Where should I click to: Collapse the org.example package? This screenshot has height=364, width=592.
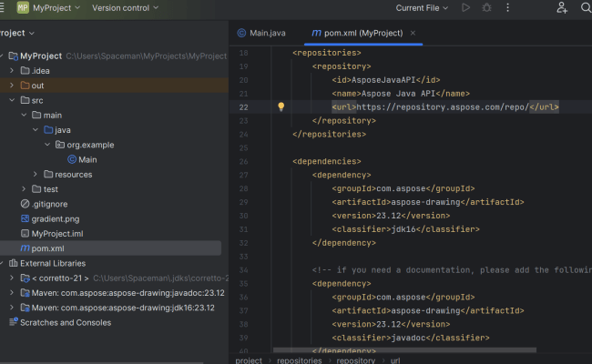pyautogui.click(x=47, y=145)
